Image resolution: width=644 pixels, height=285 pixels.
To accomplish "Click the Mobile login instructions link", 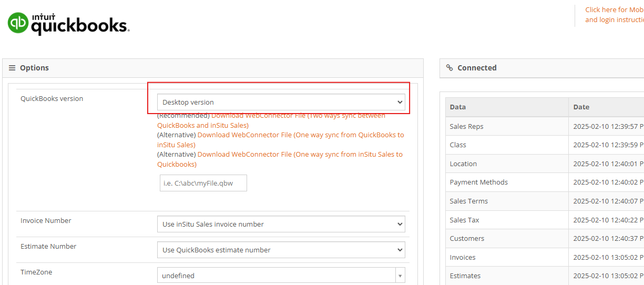I will [615, 15].
